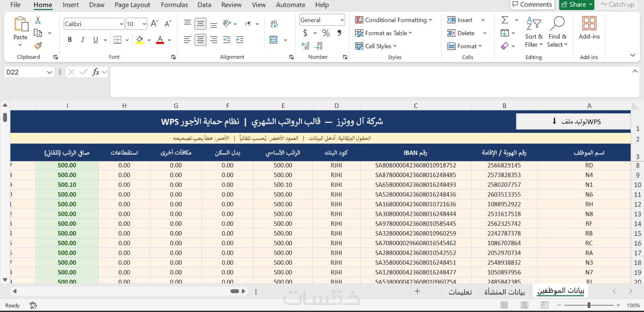Click the Clear eraser icon

[505, 46]
